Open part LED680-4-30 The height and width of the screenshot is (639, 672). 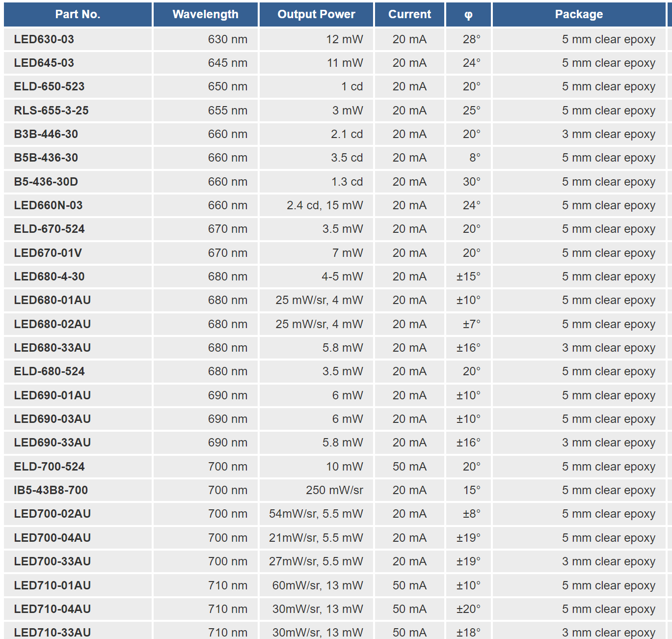point(49,277)
